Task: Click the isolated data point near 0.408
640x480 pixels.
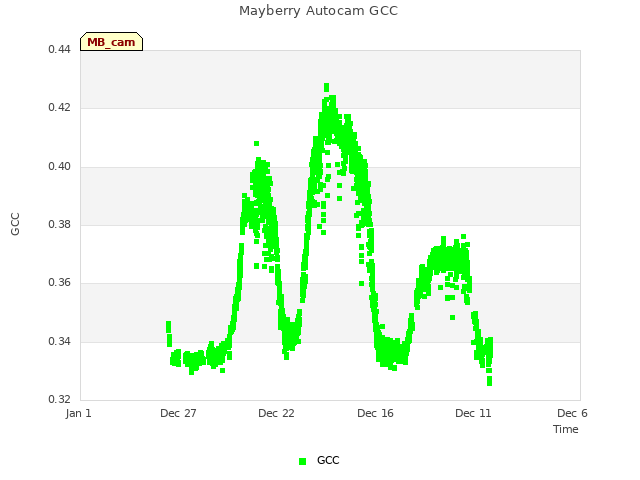Action: pyautogui.click(x=256, y=143)
